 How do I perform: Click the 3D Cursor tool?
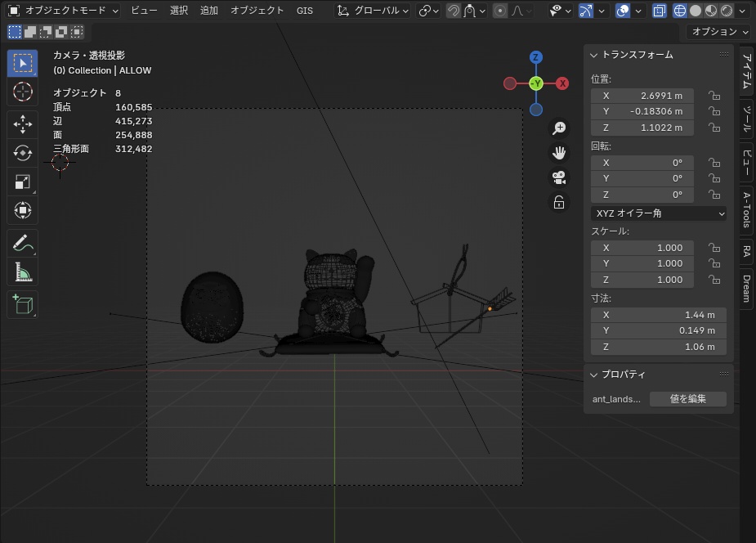pos(22,92)
